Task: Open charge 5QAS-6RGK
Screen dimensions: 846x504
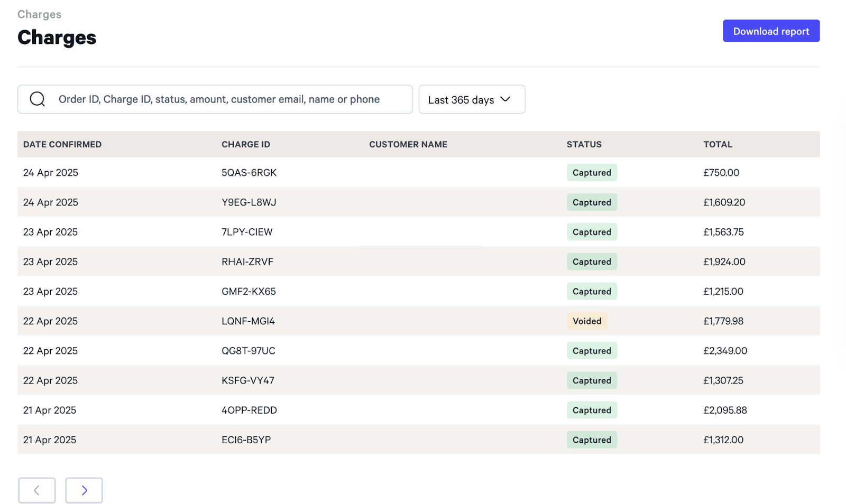Action: point(249,173)
